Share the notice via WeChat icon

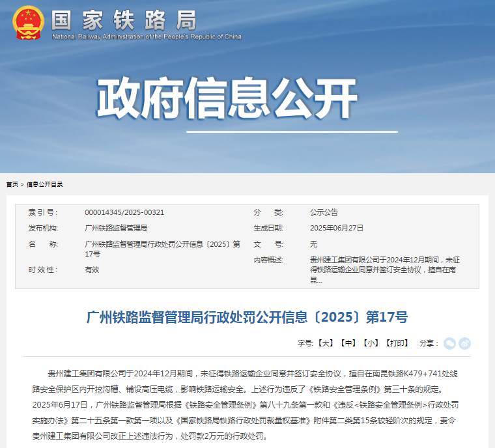point(449,344)
